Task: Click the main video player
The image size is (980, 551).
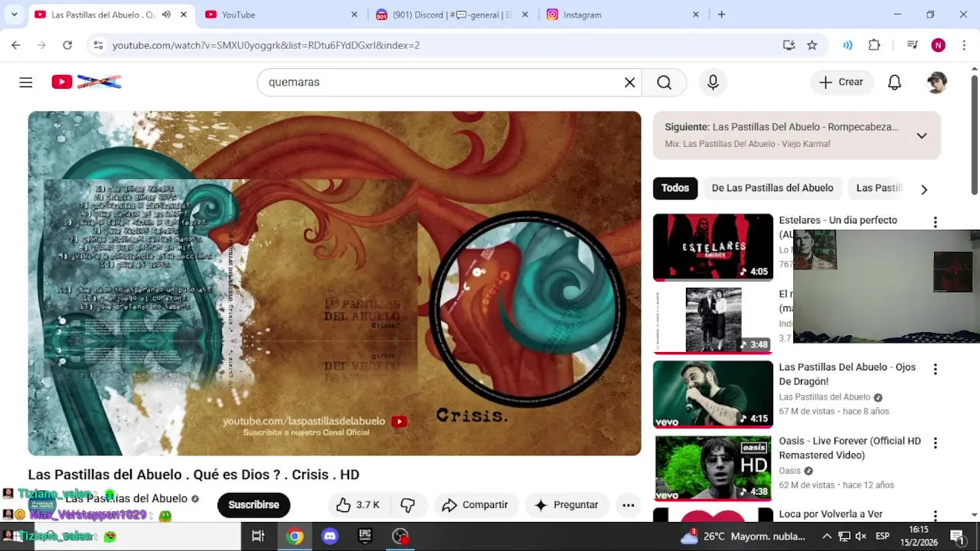Action: click(335, 283)
